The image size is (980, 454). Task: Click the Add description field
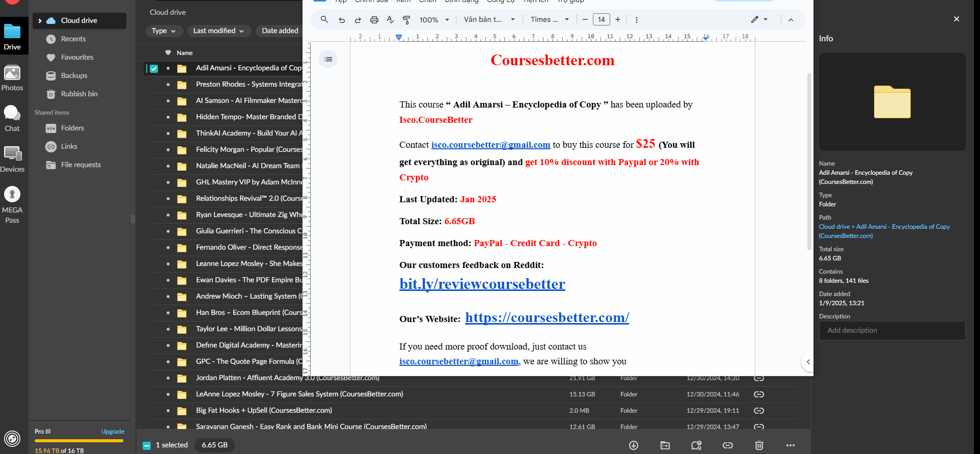tap(892, 331)
